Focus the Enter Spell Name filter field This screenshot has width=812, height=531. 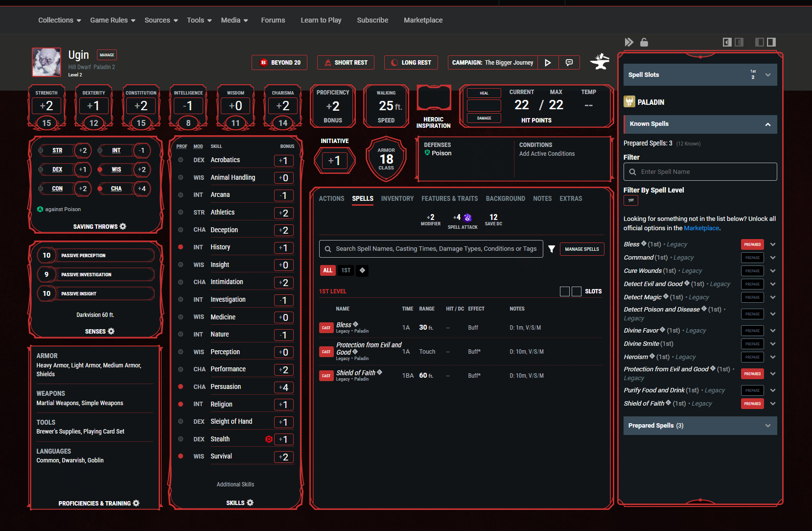[x=700, y=172]
